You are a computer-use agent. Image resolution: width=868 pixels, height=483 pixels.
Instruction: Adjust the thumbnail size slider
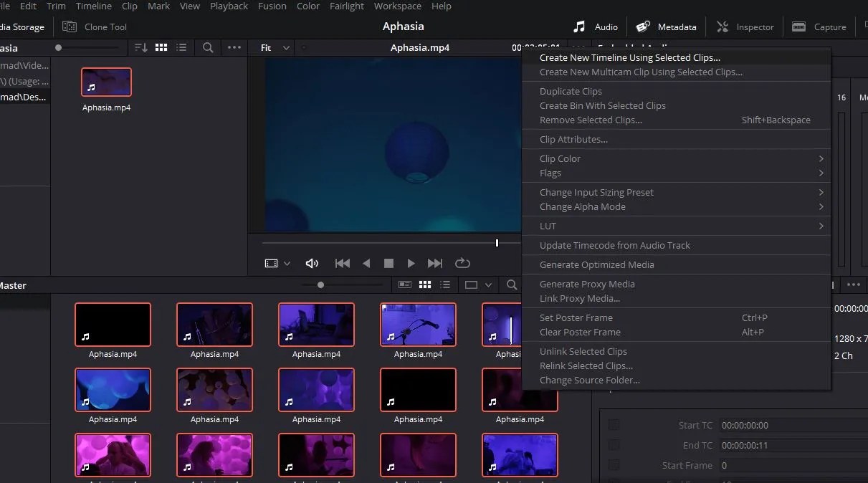pyautogui.click(x=320, y=284)
